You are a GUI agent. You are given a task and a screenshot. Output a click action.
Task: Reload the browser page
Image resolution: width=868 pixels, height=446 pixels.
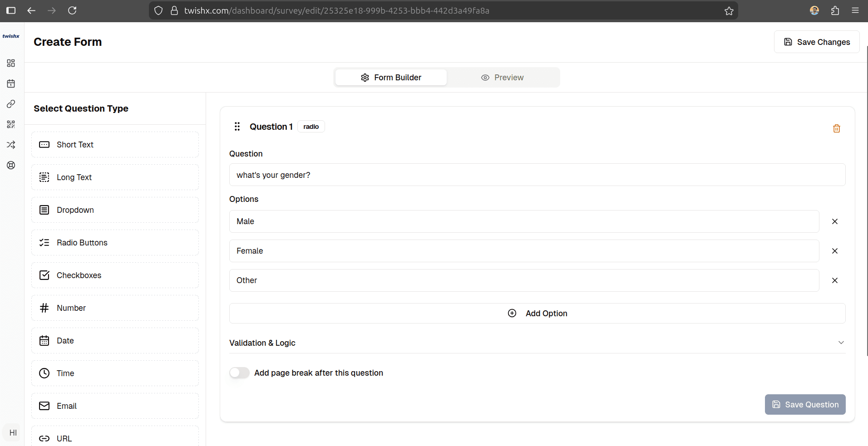pos(72,10)
